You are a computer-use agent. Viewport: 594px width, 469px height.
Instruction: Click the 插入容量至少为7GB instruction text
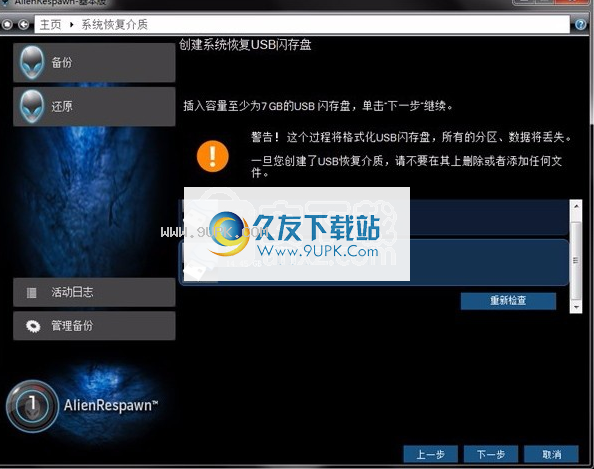click(318, 106)
